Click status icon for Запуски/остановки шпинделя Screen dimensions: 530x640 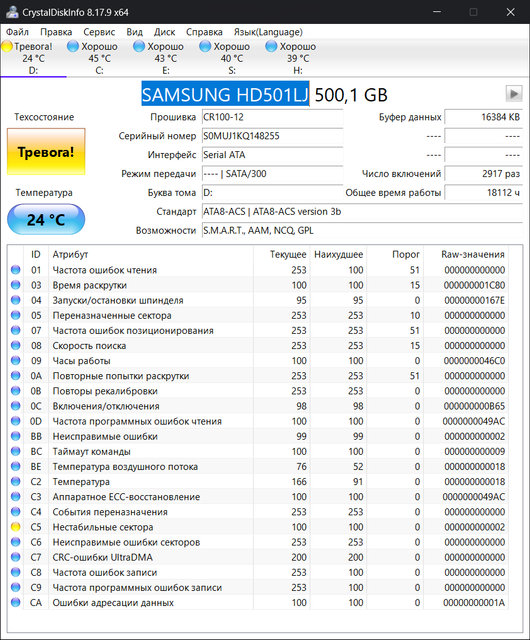(x=16, y=300)
